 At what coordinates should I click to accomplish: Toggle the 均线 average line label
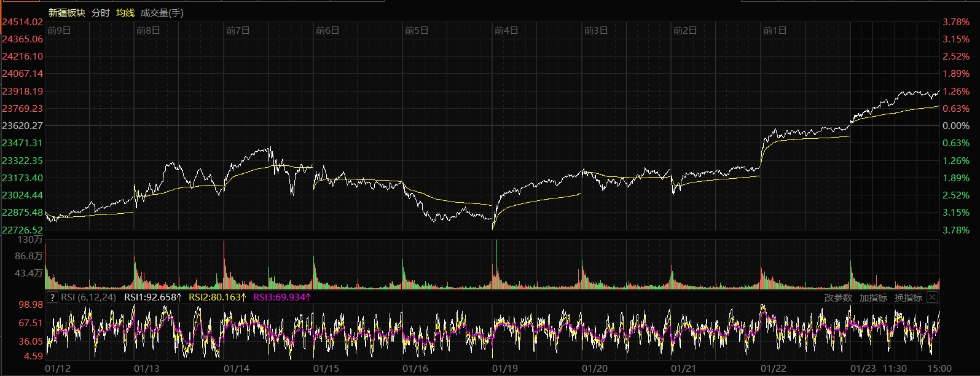(x=125, y=13)
